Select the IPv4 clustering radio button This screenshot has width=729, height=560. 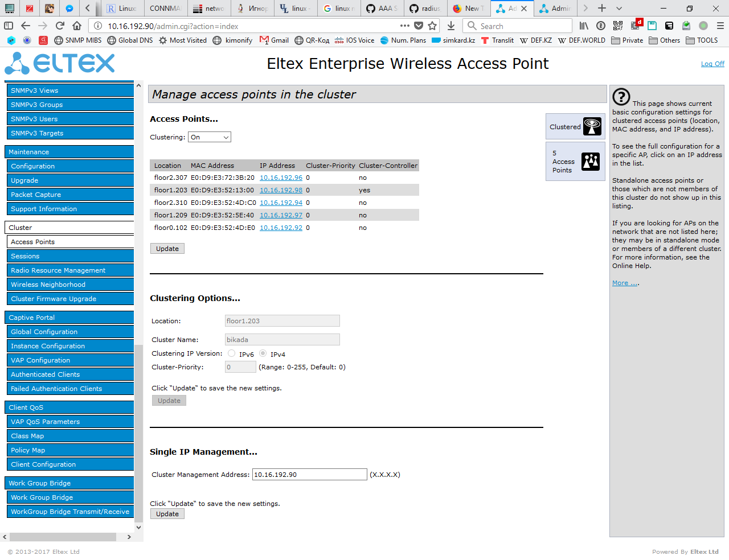[263, 353]
